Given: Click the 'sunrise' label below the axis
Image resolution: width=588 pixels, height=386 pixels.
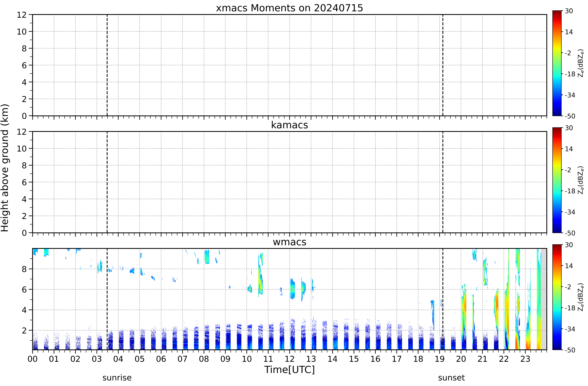Looking at the screenshot, I should coord(117,378).
